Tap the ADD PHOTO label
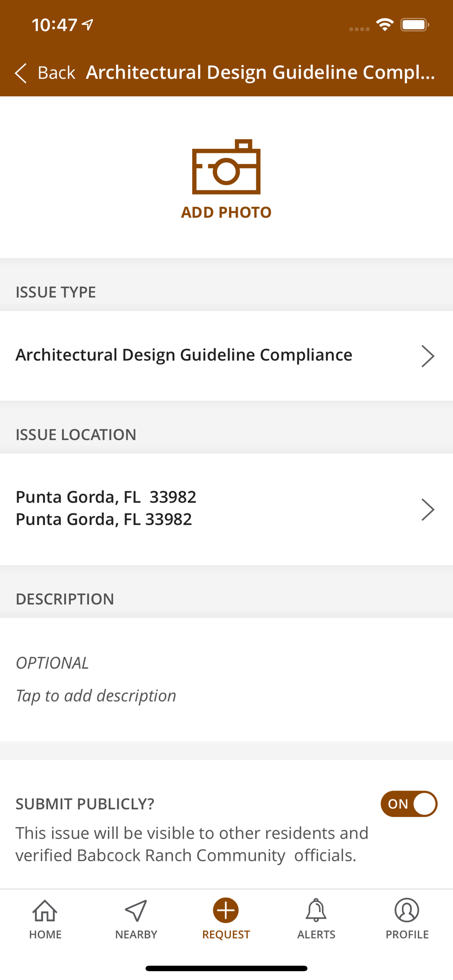453x980 pixels. [x=226, y=212]
